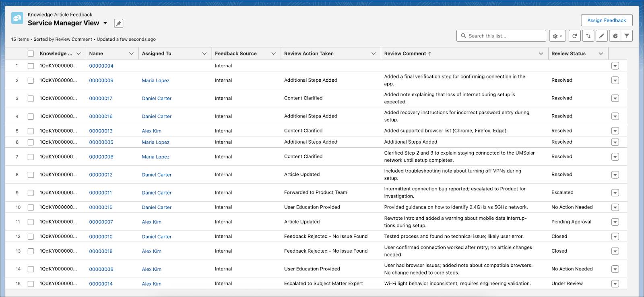Open Maria Lopez on record 00000009
644x297 pixels.
click(x=155, y=80)
